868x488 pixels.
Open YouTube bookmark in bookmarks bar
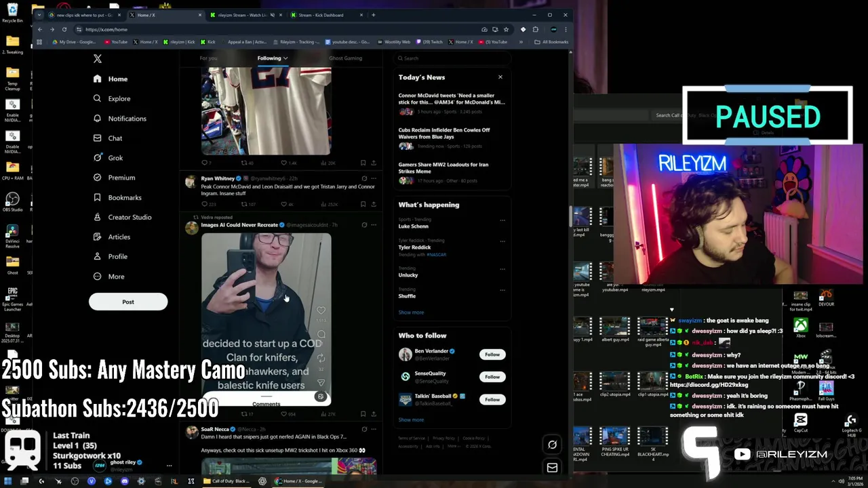[115, 42]
